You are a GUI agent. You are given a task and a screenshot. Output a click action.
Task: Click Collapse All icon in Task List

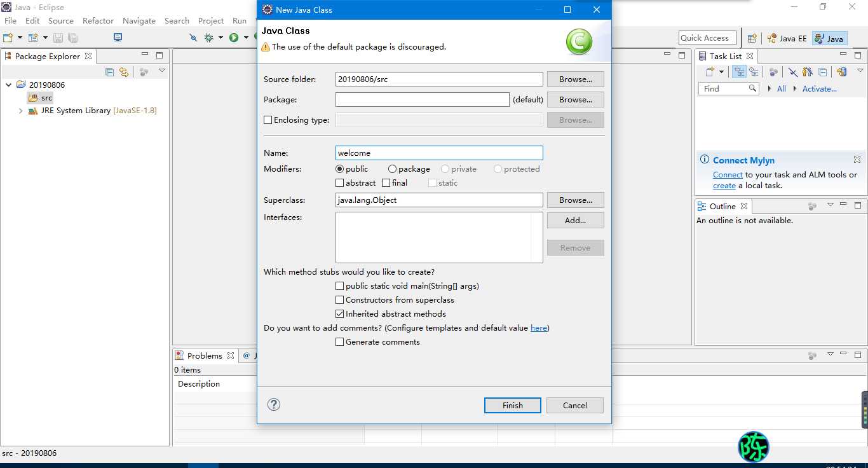tap(823, 72)
